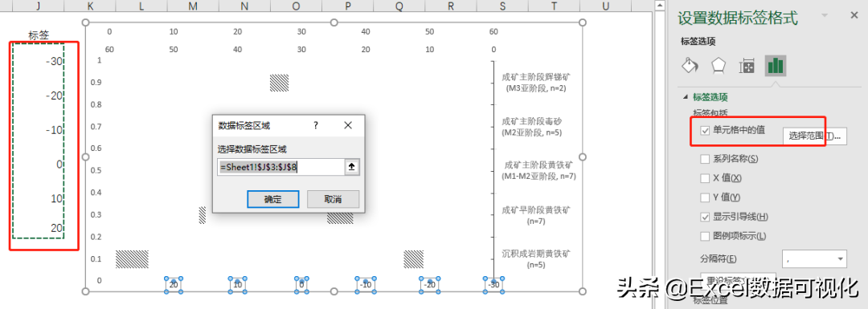Viewport: 868px width, 309px height.
Task: Enable the 图例项标示 checkbox
Action: pyautogui.click(x=705, y=236)
